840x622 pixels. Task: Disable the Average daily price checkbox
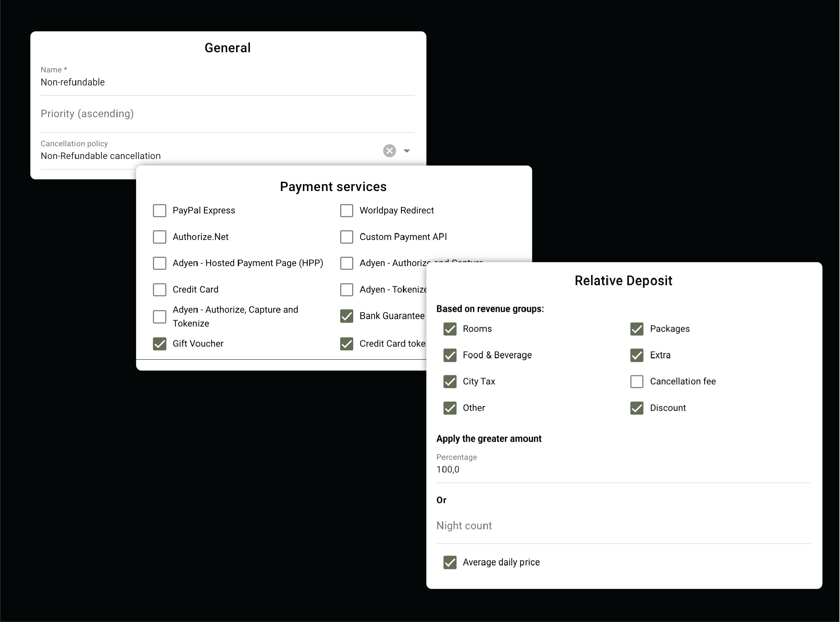pyautogui.click(x=450, y=562)
